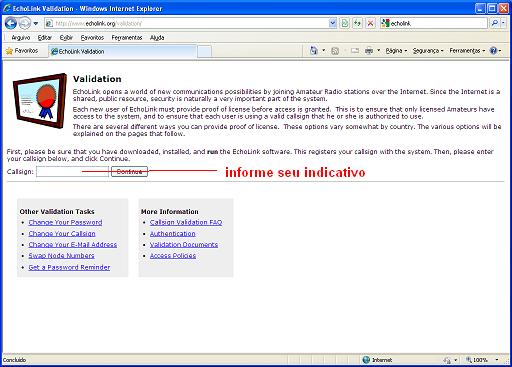
Task: Click the Callsign text field
Action: click(72, 172)
